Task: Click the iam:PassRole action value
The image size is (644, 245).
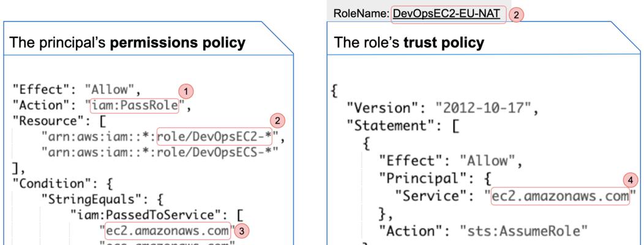Action: 135,105
